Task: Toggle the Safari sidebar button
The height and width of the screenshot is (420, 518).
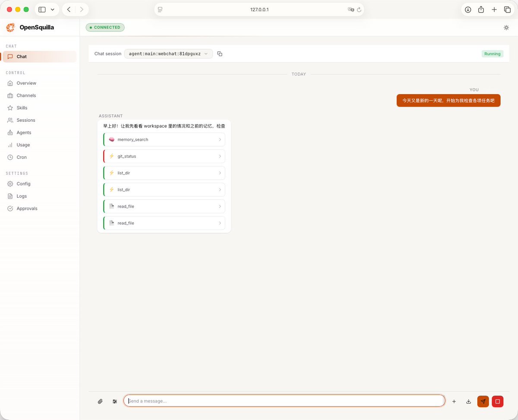Action: coord(42,9)
